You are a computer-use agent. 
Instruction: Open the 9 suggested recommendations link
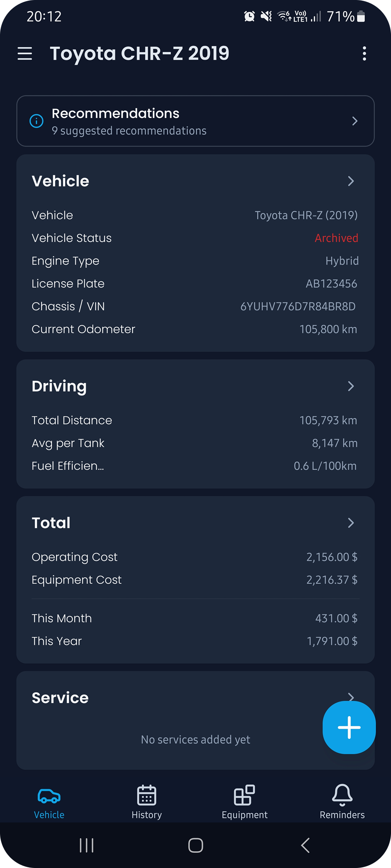tap(129, 131)
